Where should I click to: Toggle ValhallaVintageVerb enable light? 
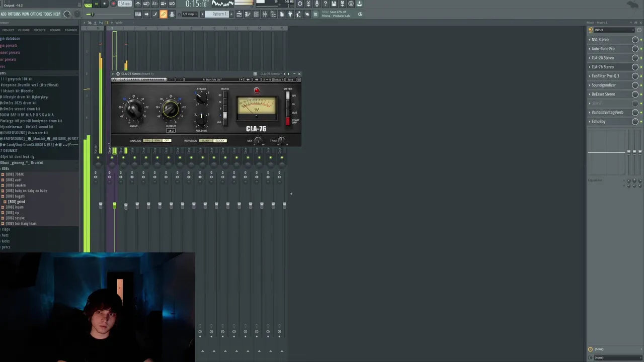click(641, 113)
